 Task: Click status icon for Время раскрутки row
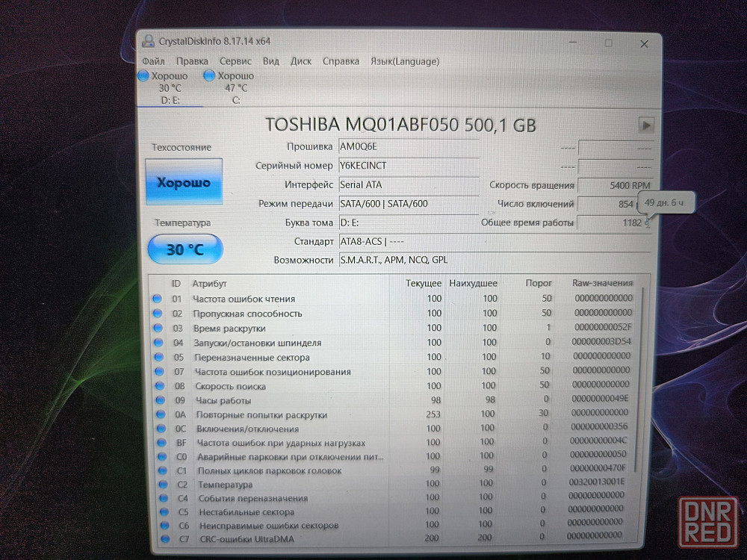158,328
